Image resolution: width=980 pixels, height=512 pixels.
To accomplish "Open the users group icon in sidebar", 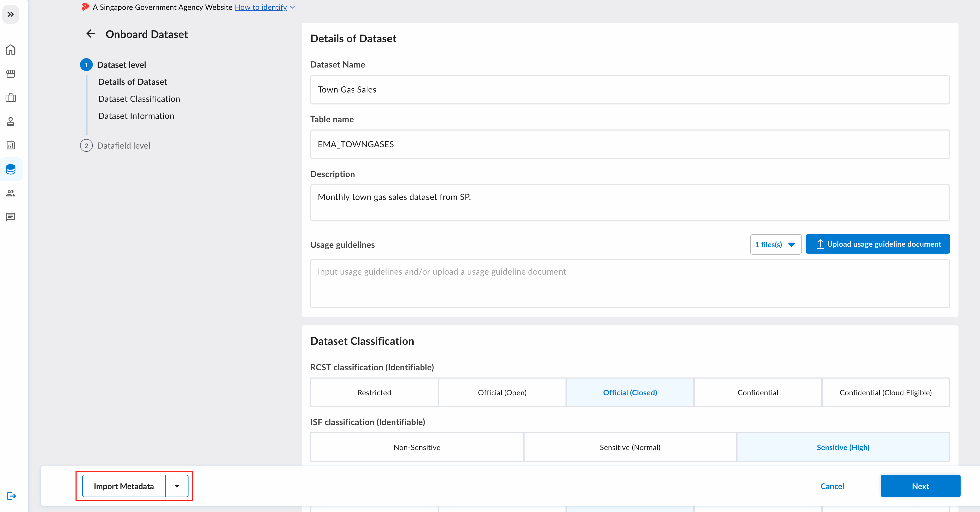I will point(11,193).
